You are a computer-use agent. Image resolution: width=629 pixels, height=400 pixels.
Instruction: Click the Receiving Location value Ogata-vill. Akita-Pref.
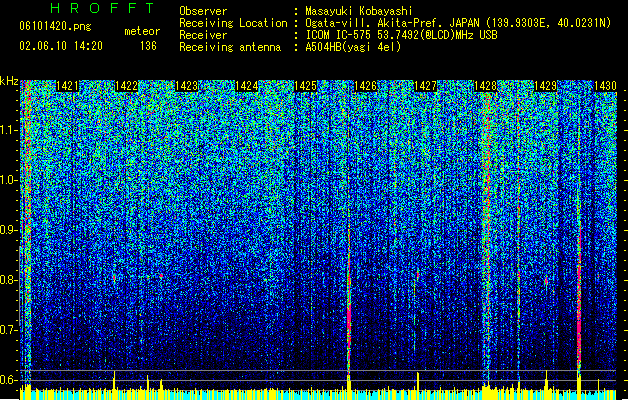click(374, 23)
